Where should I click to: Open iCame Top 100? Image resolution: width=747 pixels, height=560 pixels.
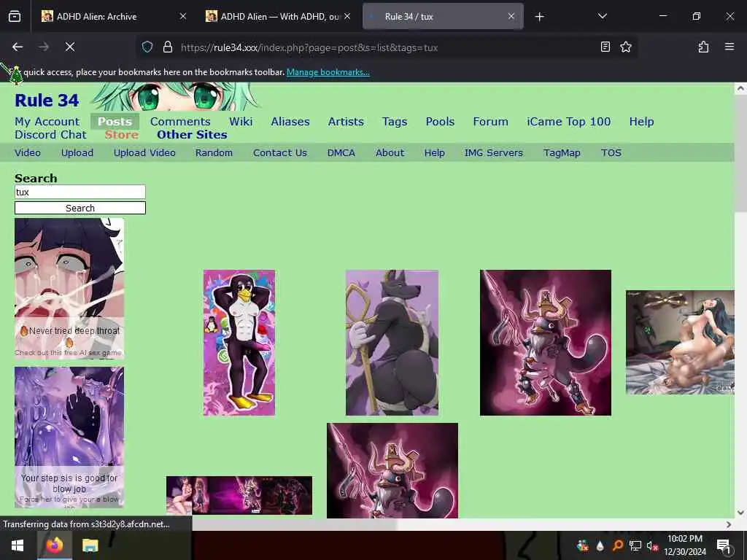pyautogui.click(x=568, y=122)
